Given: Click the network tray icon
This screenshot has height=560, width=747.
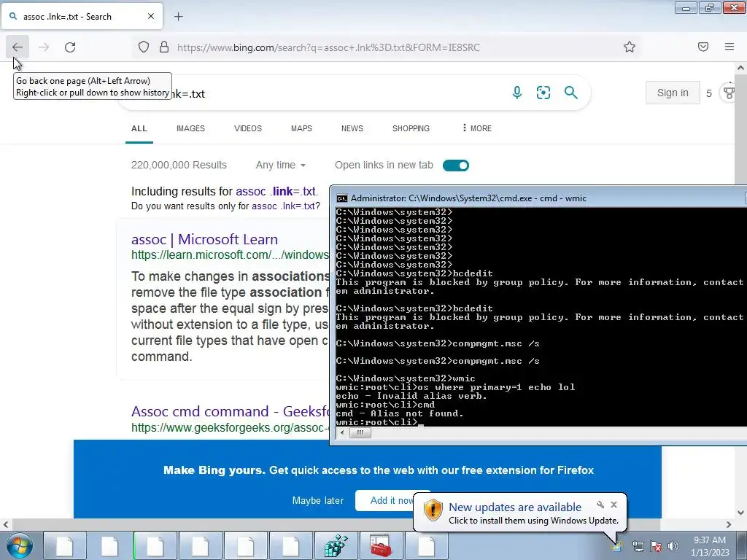Looking at the screenshot, I should click(x=638, y=546).
